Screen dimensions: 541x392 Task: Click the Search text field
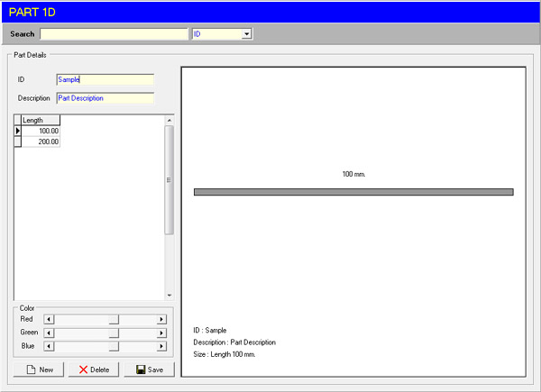tap(114, 33)
